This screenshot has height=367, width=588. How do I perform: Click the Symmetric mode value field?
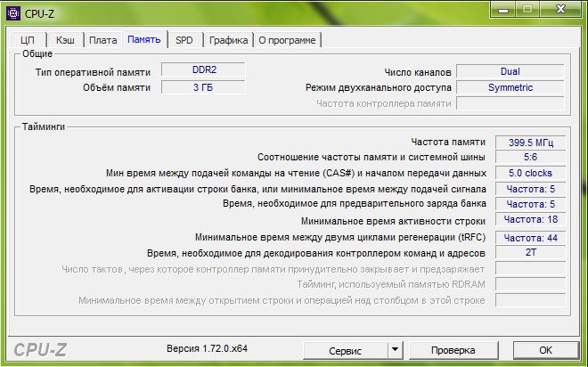[510, 87]
